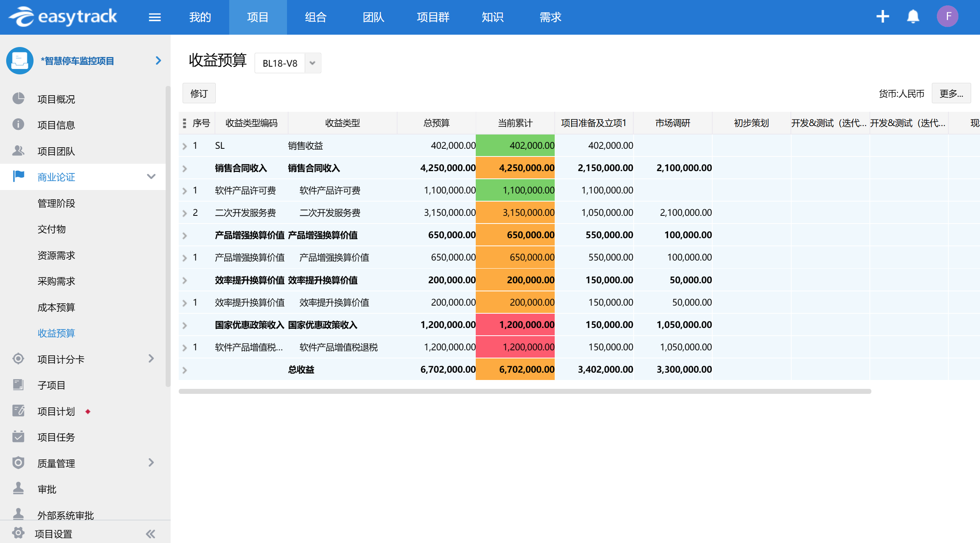Open the BL18-V8 version dropdown
This screenshot has width=980, height=543.
312,63
